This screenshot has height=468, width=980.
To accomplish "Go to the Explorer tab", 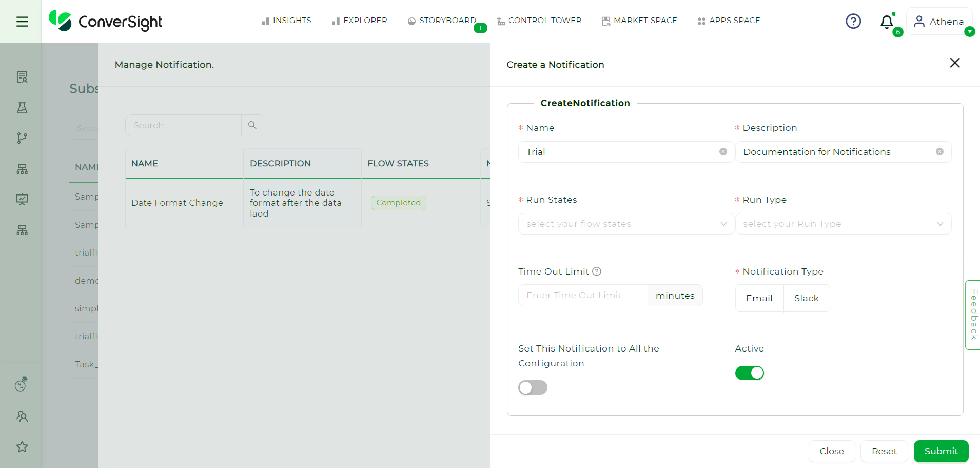I will (x=360, y=21).
